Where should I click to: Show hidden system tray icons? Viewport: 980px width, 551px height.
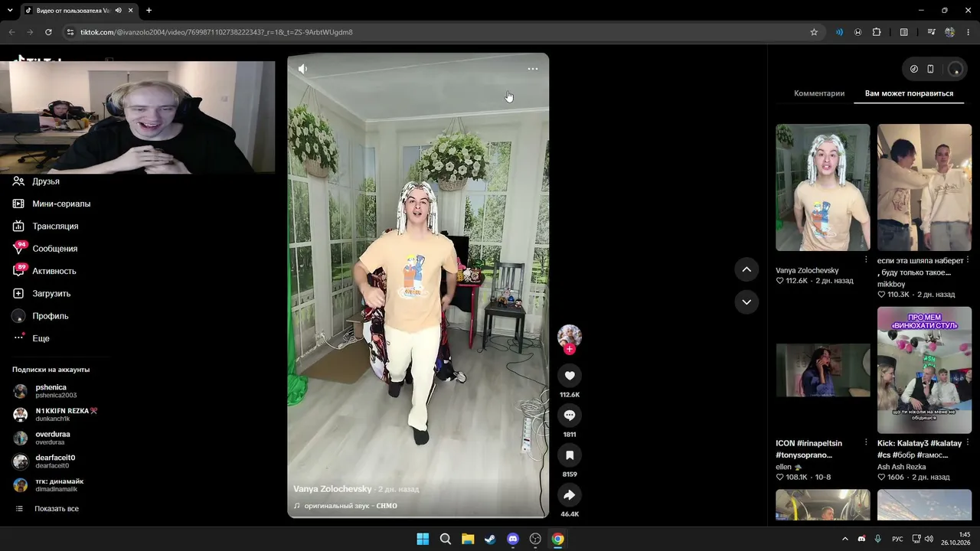845,539
